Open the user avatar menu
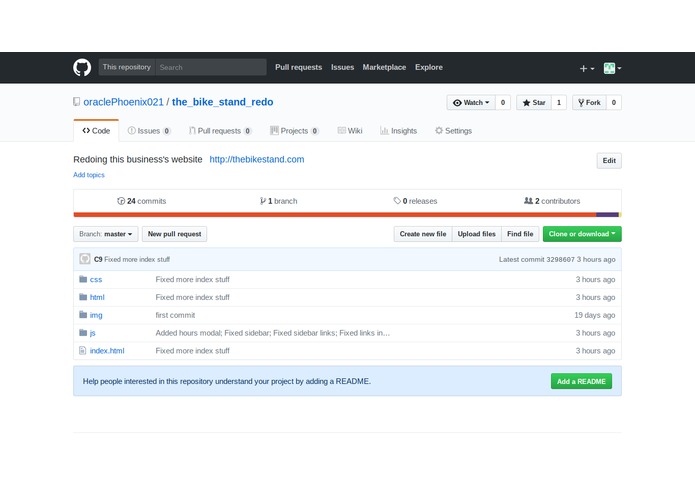 [x=612, y=68]
